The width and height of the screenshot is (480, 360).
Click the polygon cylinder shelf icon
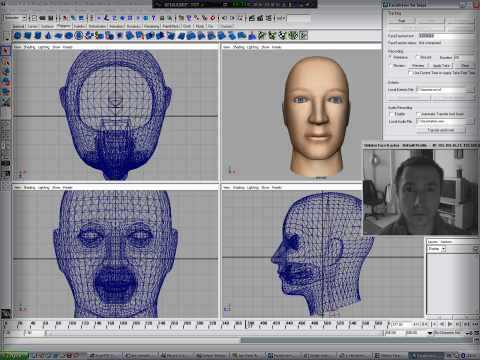point(38,35)
